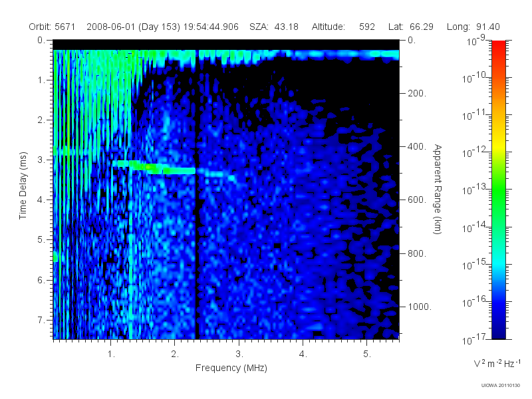Click the apparent range tick '400.'
The image size is (532, 399).
[x=417, y=146]
